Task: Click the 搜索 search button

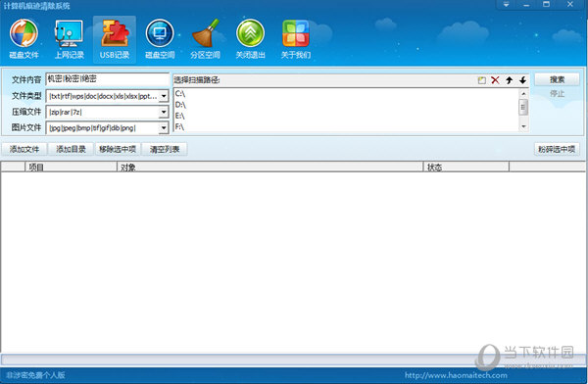Action: pos(557,79)
